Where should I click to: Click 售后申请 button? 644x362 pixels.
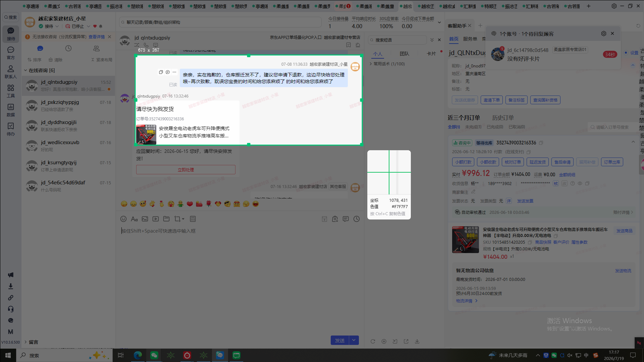pos(562,162)
